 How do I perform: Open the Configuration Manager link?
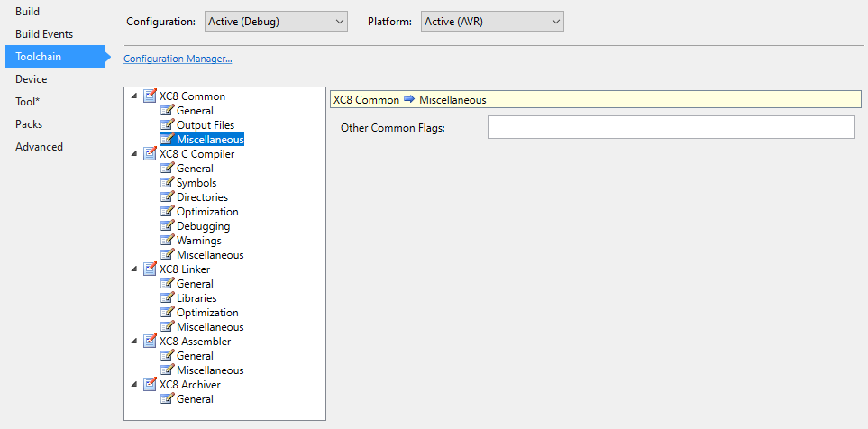[x=178, y=59]
